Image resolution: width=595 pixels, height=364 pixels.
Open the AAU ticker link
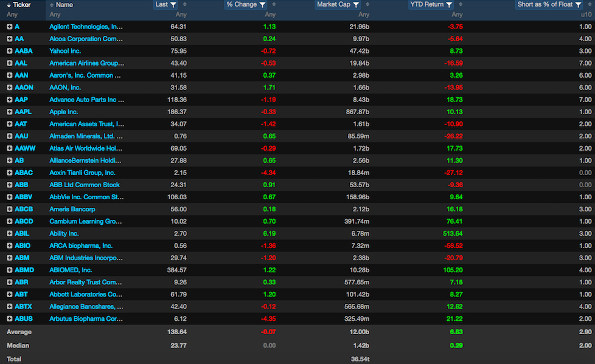coord(22,136)
